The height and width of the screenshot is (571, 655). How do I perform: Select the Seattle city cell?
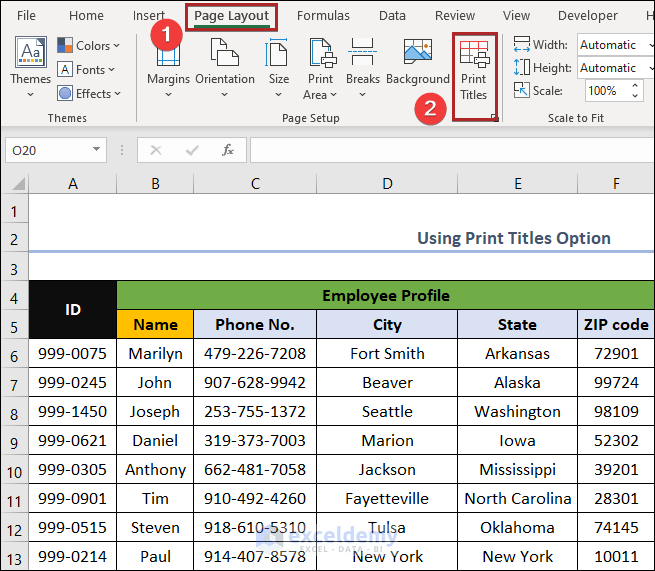click(387, 412)
